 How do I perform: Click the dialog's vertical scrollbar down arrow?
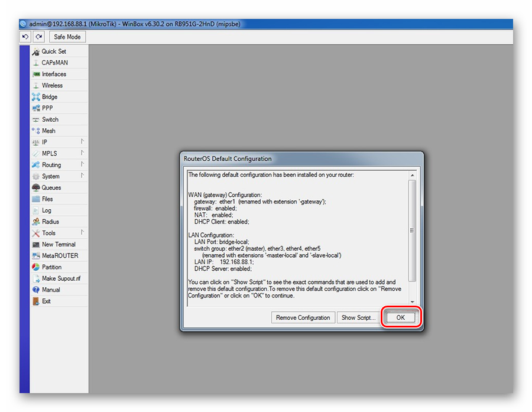point(412,301)
